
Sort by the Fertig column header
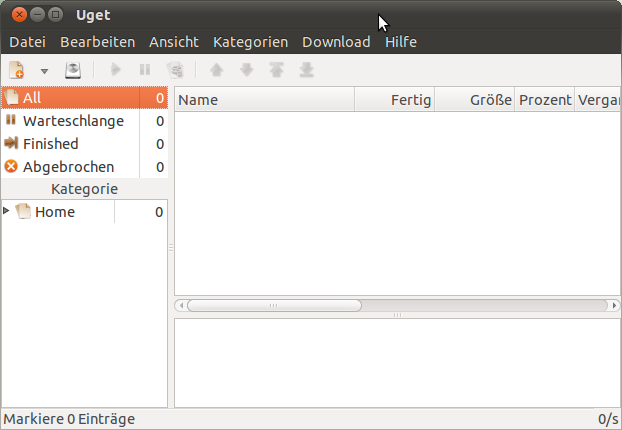[395, 100]
